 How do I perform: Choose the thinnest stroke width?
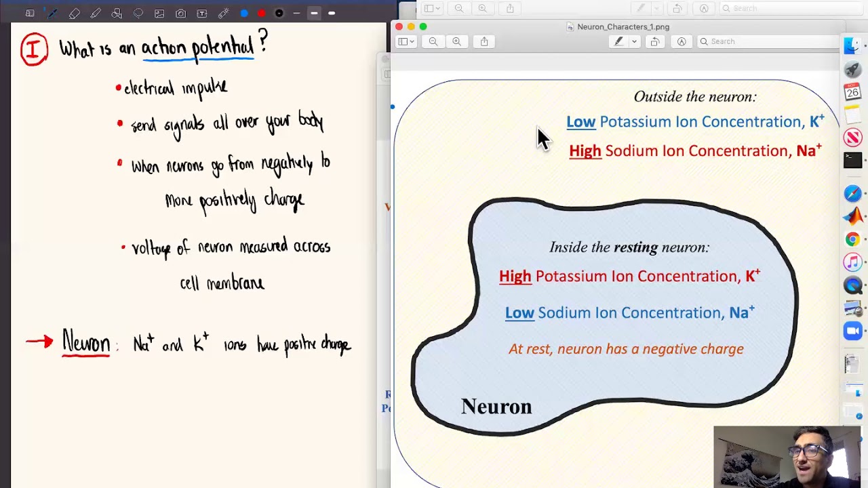click(296, 13)
